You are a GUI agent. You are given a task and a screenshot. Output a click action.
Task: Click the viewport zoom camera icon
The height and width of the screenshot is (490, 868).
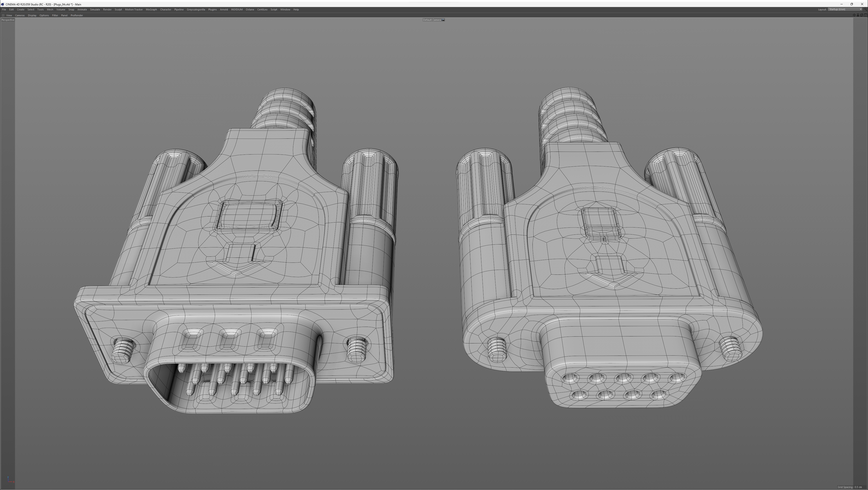click(858, 15)
